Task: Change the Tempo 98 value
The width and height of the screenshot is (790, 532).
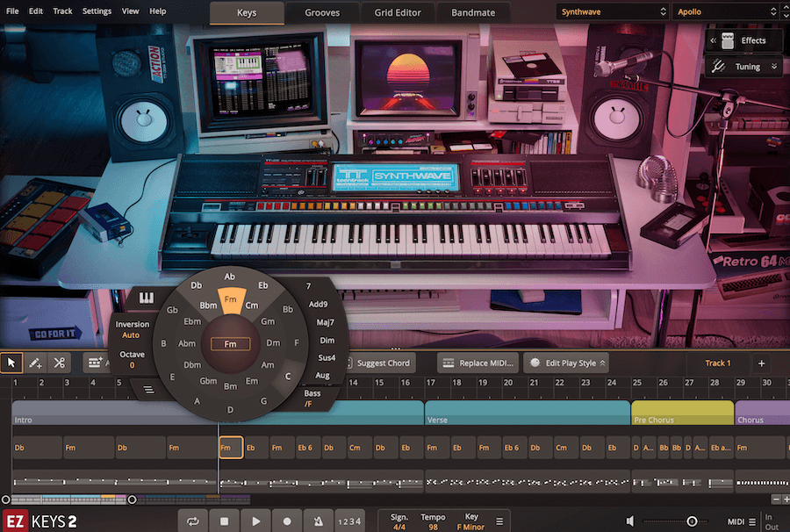Action: pyautogui.click(x=434, y=522)
